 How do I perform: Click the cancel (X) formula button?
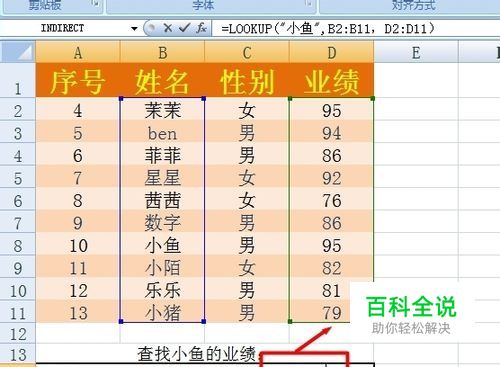point(168,28)
